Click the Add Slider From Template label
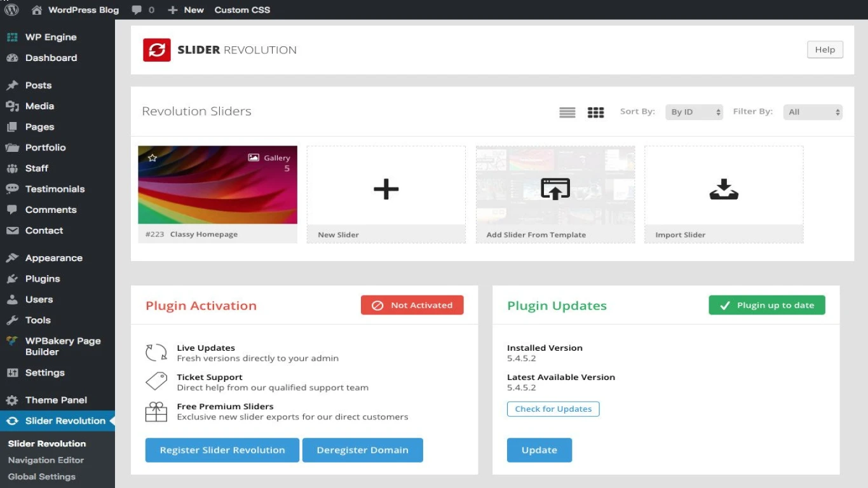This screenshot has height=488, width=868. [536, 235]
